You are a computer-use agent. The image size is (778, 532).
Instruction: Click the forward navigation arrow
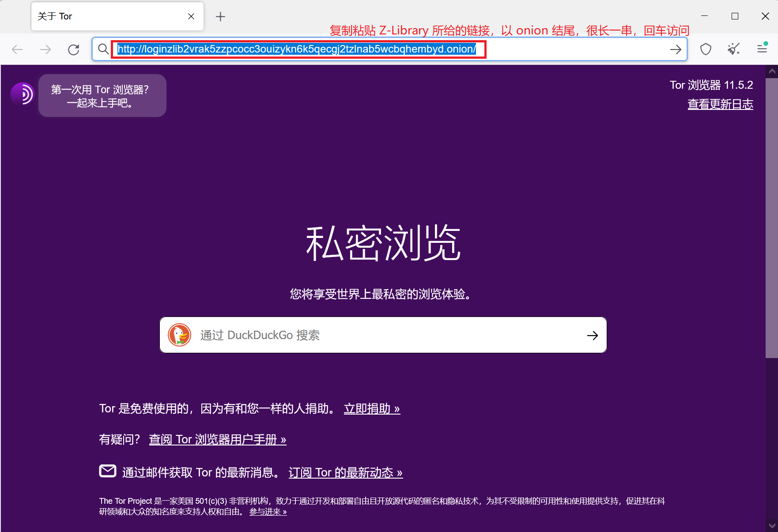point(45,49)
